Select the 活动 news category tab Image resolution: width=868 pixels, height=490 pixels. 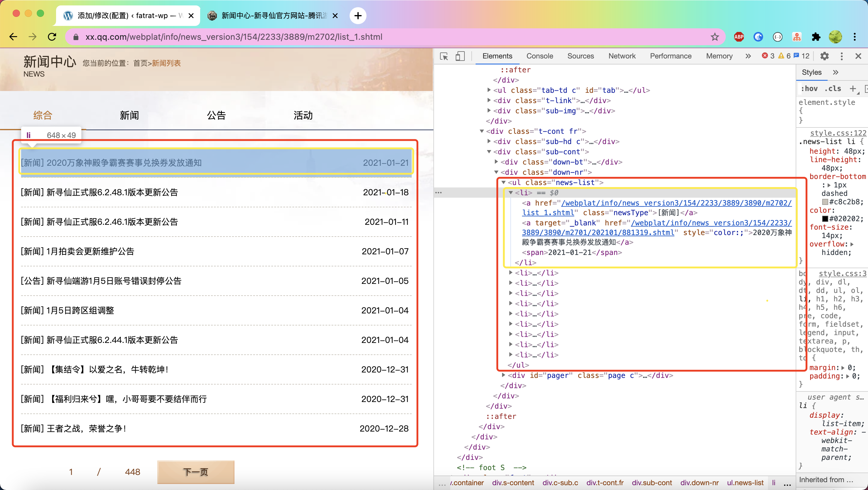click(303, 115)
